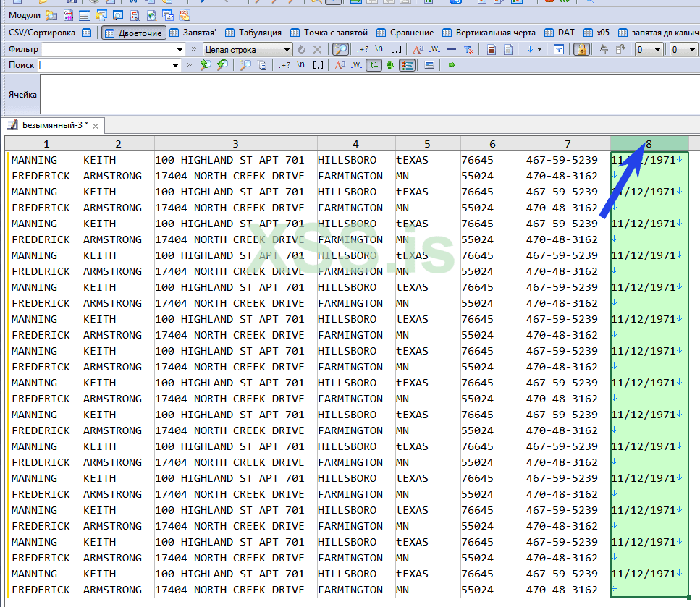
Task: Click the magnifier icon right of Целая строка
Action: tap(340, 50)
